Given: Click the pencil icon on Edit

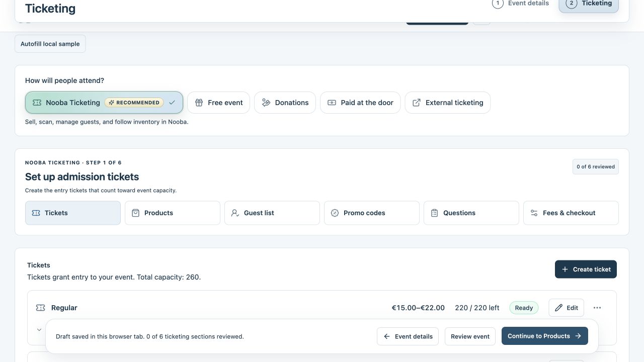Looking at the screenshot, I should pos(558,308).
